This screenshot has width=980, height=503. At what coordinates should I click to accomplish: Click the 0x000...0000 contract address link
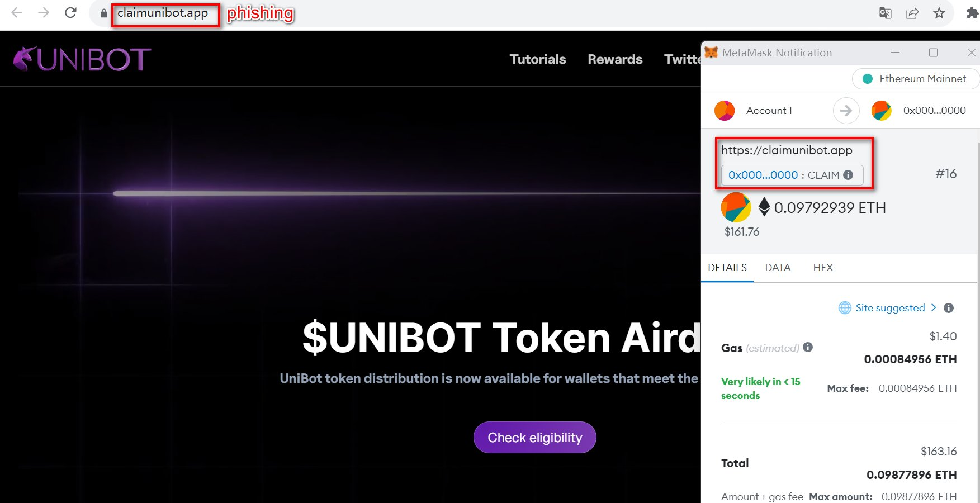(763, 175)
